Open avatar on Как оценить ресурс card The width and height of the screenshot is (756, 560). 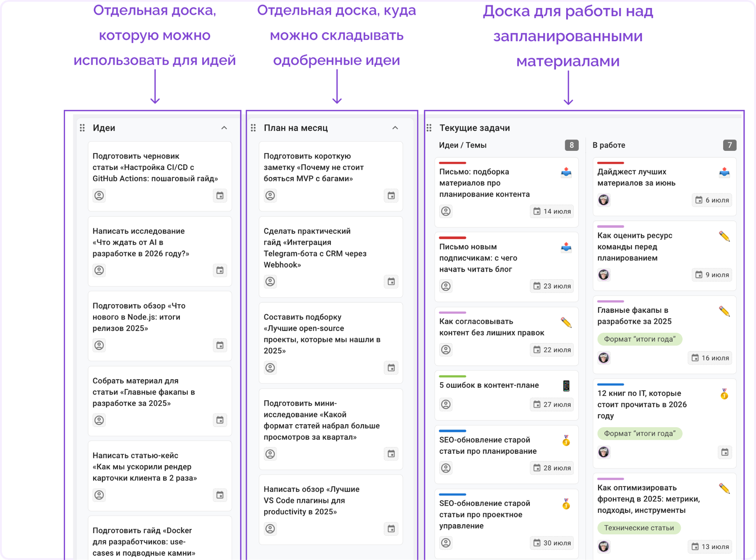[x=604, y=275]
